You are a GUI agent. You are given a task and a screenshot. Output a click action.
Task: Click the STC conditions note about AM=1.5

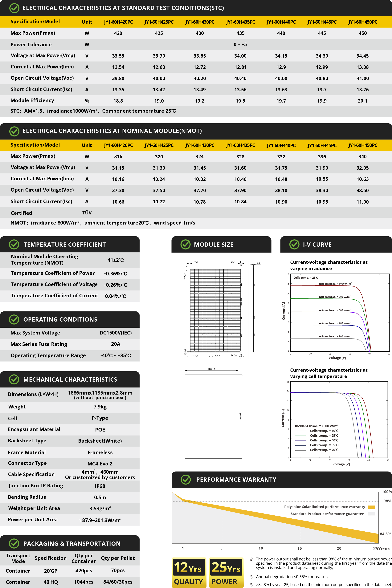[93, 111]
